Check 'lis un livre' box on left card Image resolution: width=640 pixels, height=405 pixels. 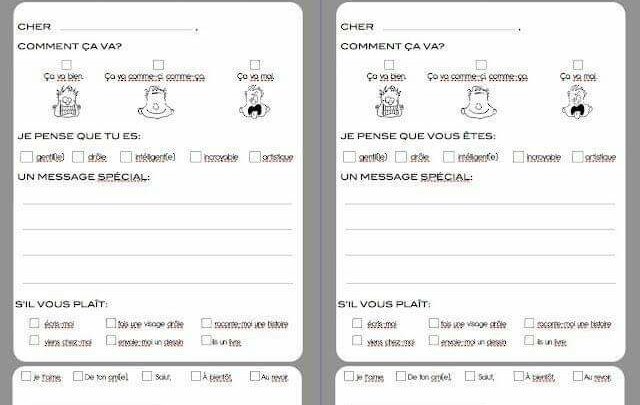[x=205, y=341]
